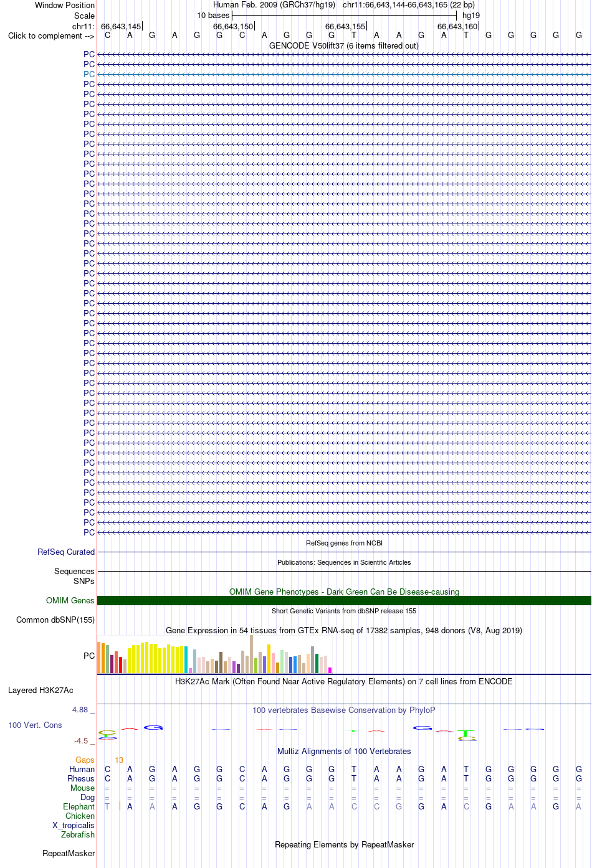This screenshot has height=868, width=592.
Task: Open 'Publications: Sequences in Scientific Articles' title
Action: click(x=344, y=562)
